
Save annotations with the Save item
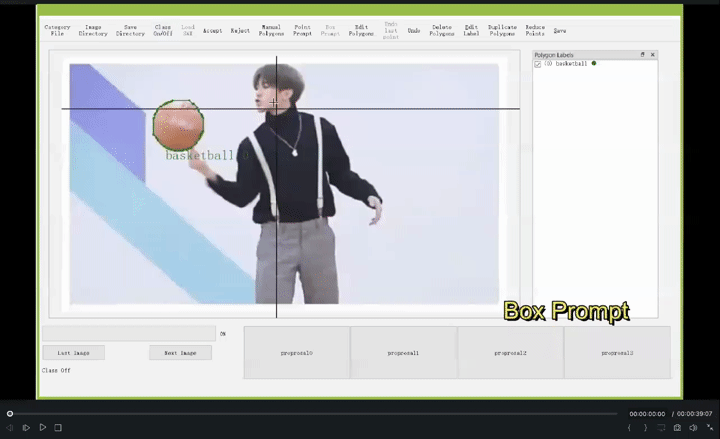coord(560,31)
